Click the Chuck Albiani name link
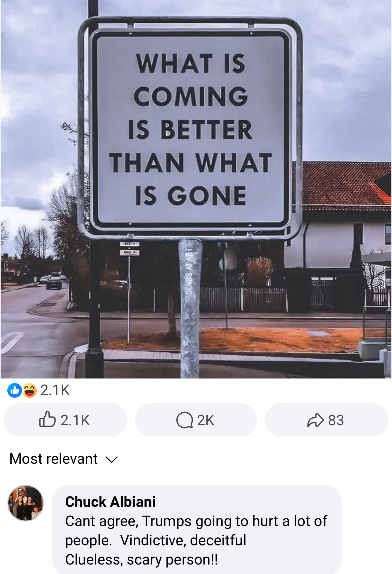Viewport: 392px width, 574px height. point(110,502)
